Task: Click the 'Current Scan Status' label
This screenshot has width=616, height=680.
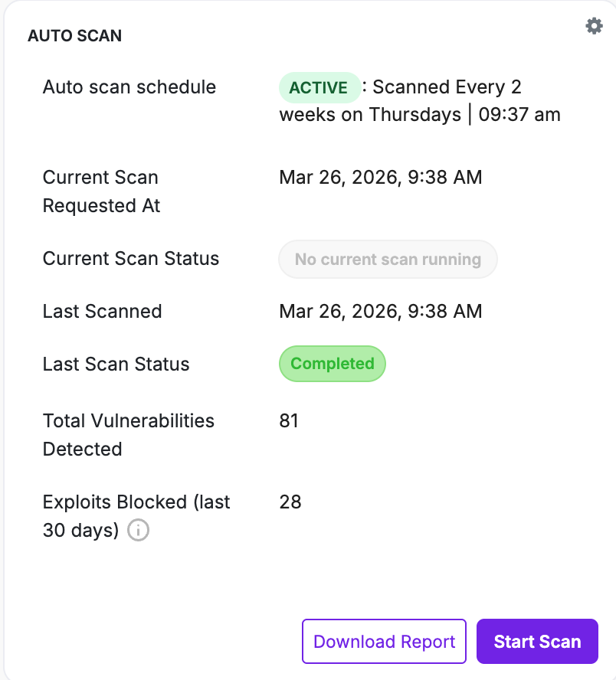Action: [131, 259]
